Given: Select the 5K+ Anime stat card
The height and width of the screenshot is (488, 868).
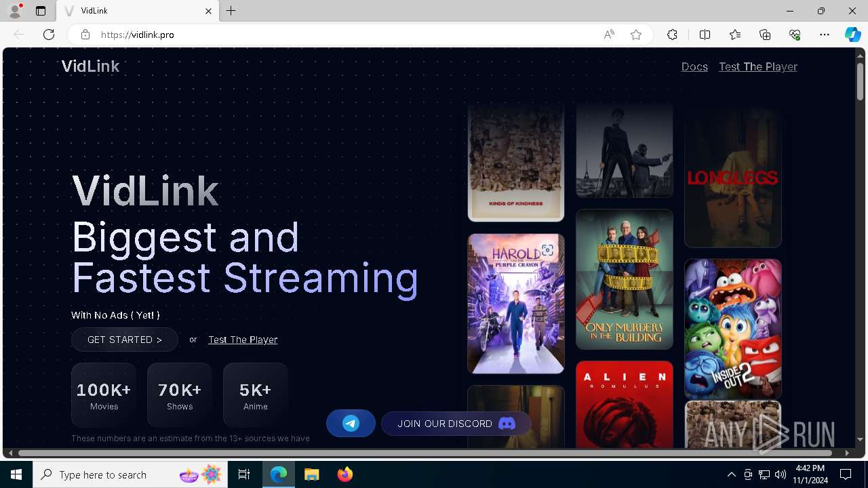Looking at the screenshot, I should pyautogui.click(x=256, y=395).
